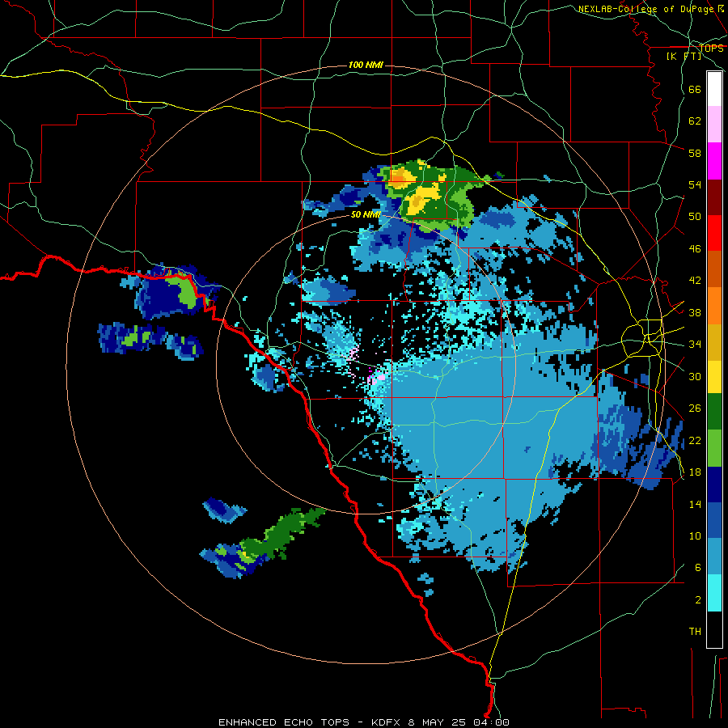728x728 pixels.
Task: Click the TH threshold label
Action: (x=695, y=632)
